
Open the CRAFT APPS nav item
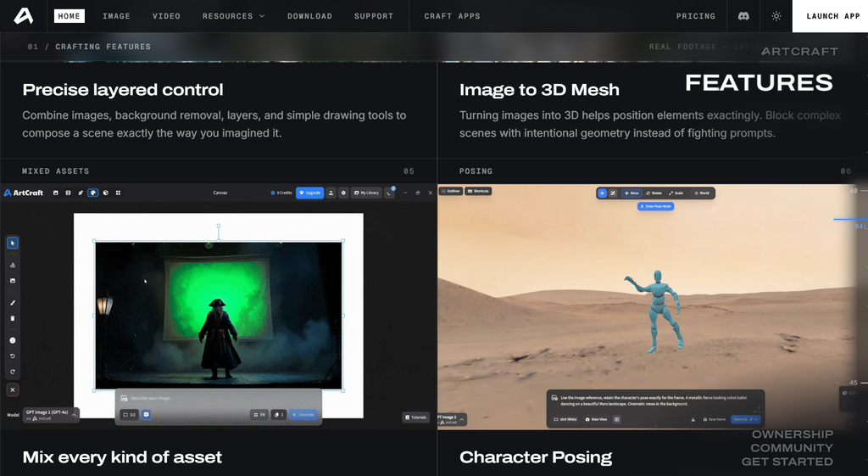pyautogui.click(x=453, y=16)
